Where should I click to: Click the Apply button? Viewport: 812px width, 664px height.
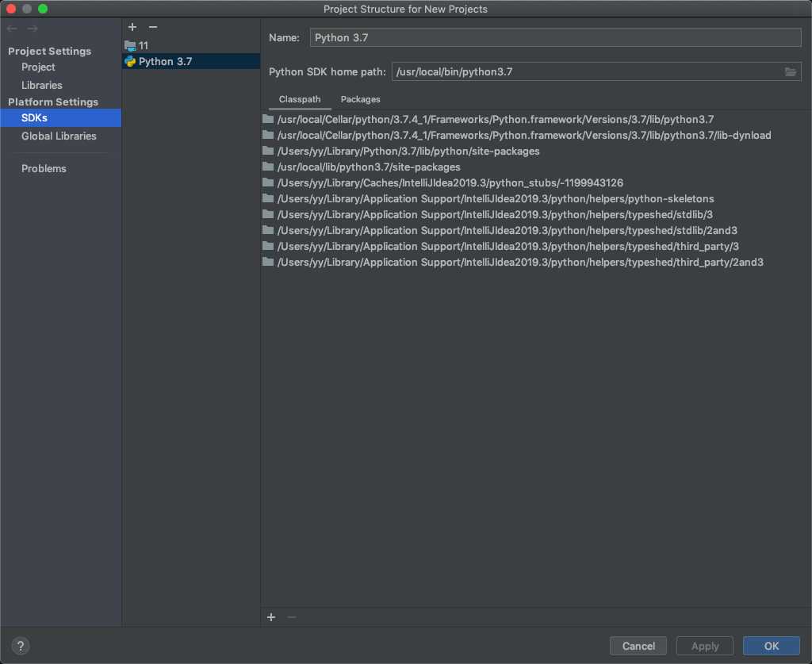(x=705, y=646)
